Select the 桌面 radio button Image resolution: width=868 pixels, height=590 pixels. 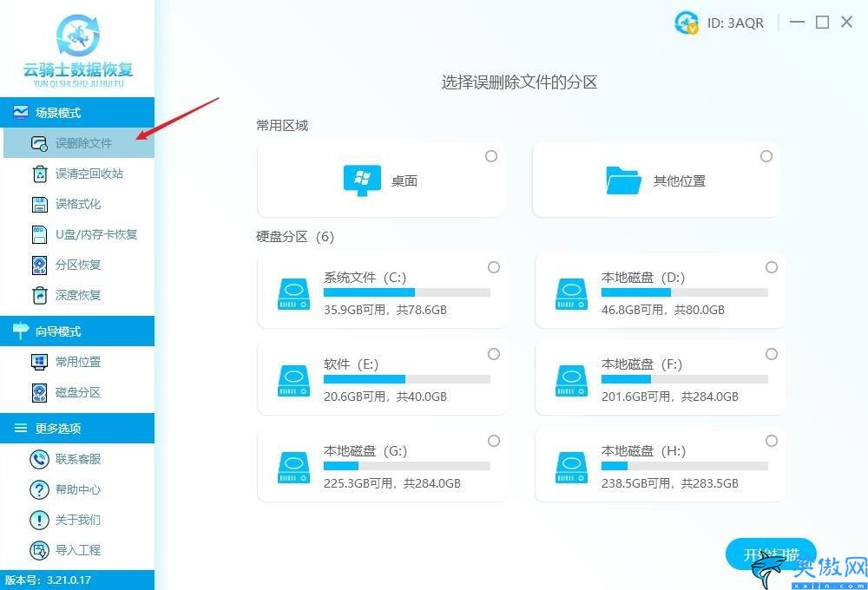[x=491, y=156]
